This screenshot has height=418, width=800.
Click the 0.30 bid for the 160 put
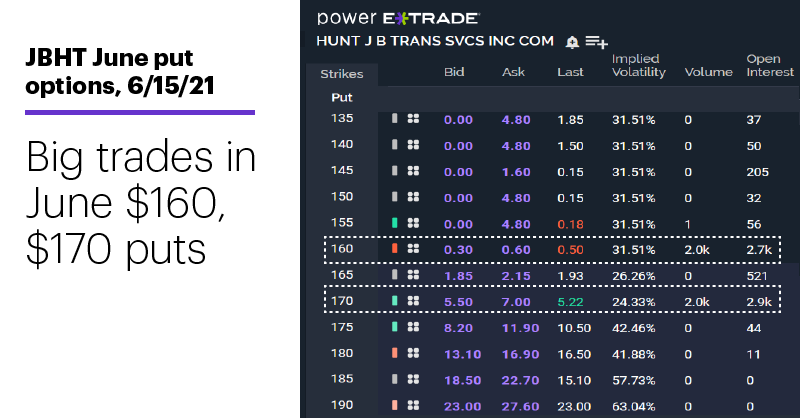(458, 250)
